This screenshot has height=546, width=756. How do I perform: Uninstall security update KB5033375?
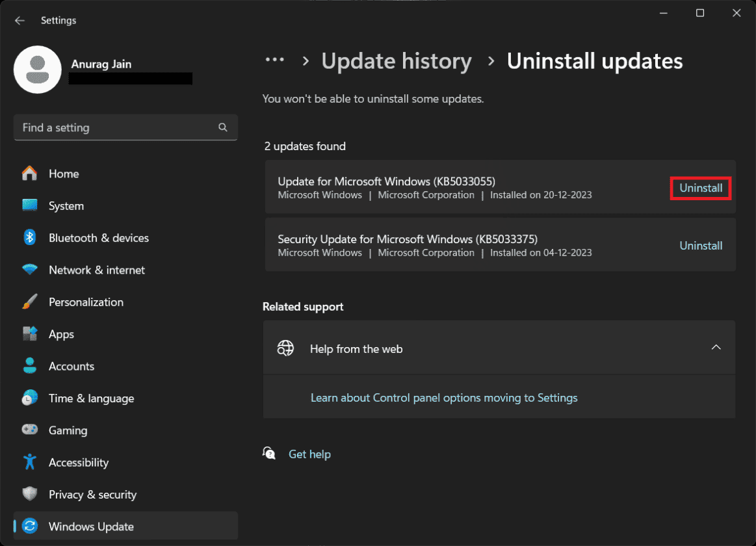pyautogui.click(x=701, y=245)
